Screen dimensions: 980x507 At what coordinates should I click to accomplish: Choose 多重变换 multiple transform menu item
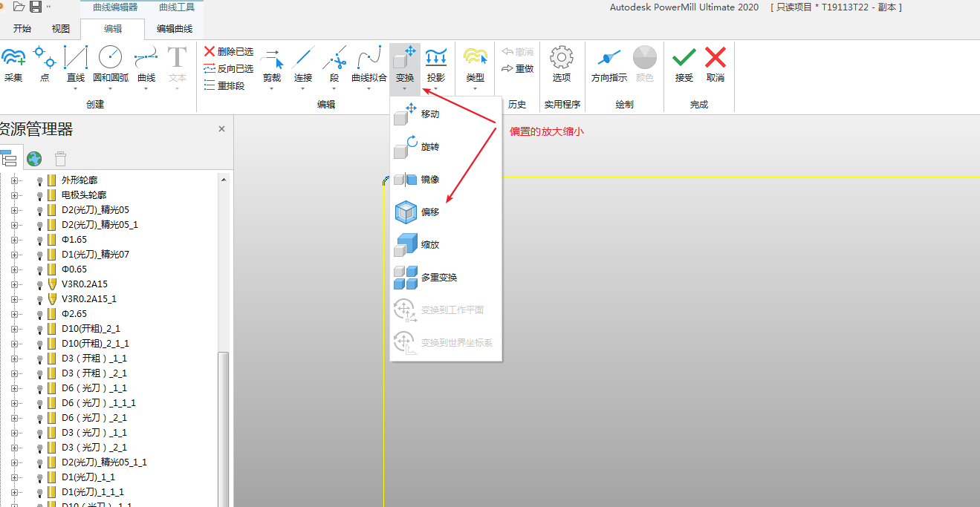click(x=446, y=278)
